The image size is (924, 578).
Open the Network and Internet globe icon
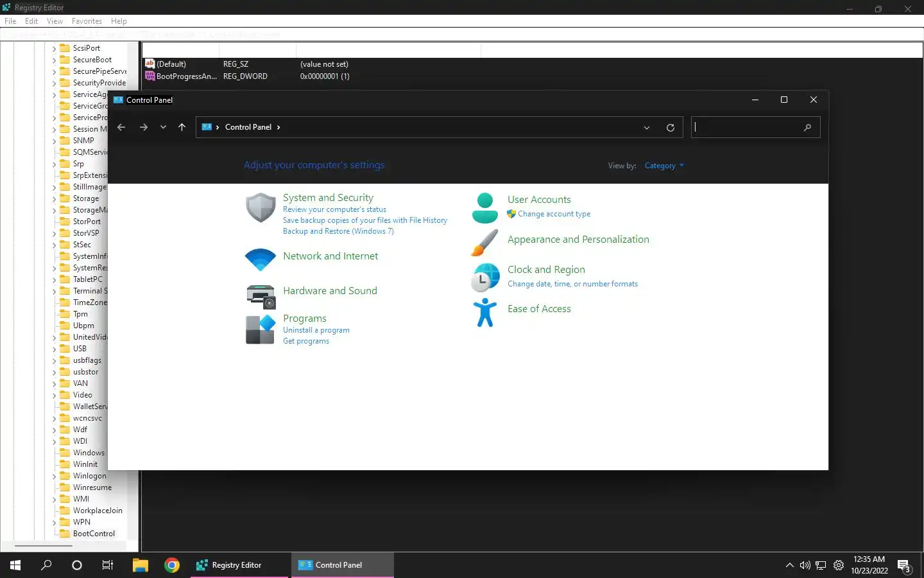pyautogui.click(x=261, y=259)
